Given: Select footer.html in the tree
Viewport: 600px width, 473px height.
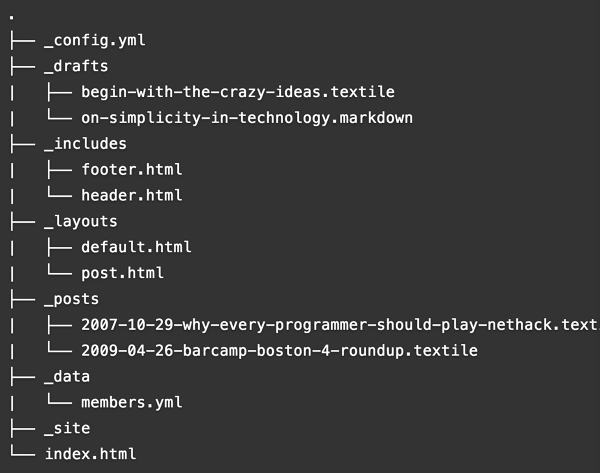Looking at the screenshot, I should click(132, 170).
